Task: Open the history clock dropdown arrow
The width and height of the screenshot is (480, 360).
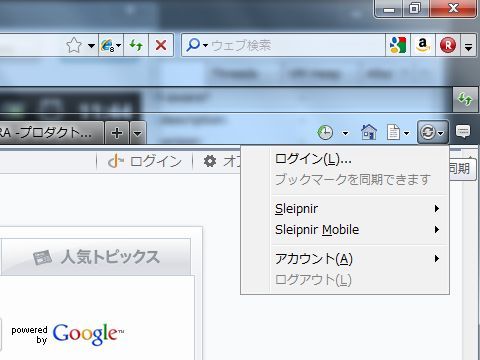Action: pyautogui.click(x=346, y=134)
